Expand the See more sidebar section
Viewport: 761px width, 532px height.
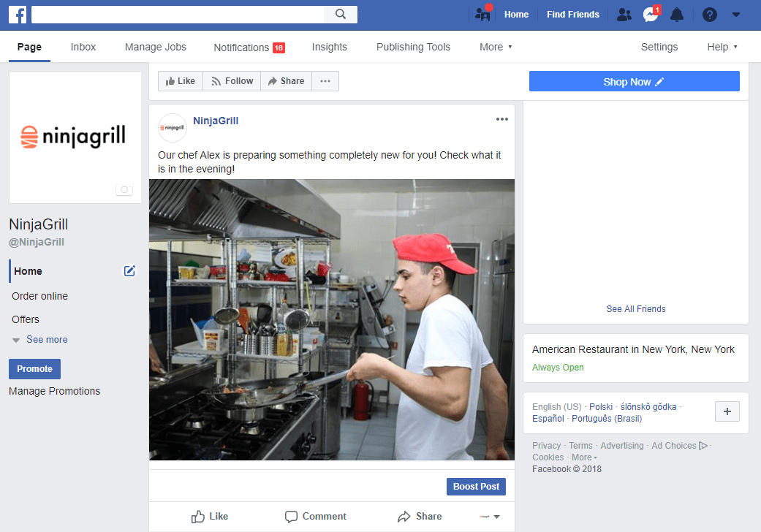click(x=45, y=339)
